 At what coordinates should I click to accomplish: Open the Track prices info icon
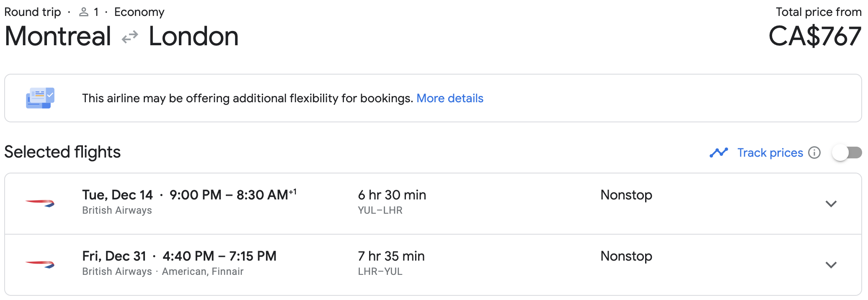814,153
